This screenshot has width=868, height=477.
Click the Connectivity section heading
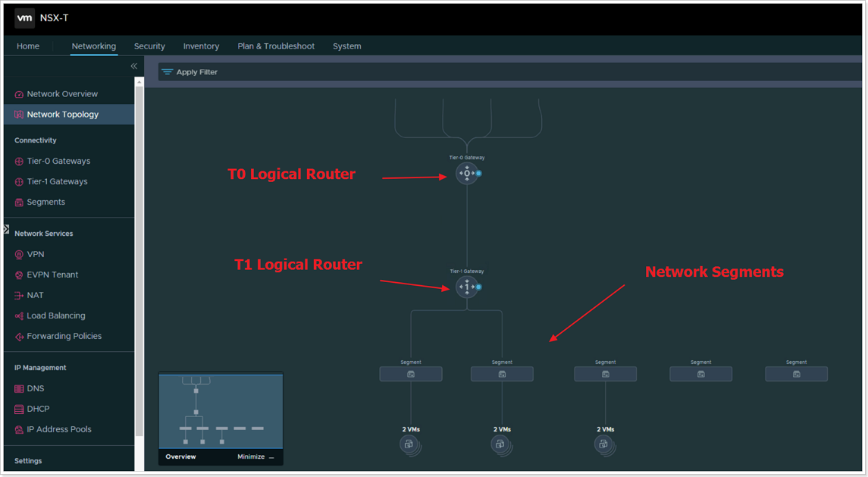(36, 140)
